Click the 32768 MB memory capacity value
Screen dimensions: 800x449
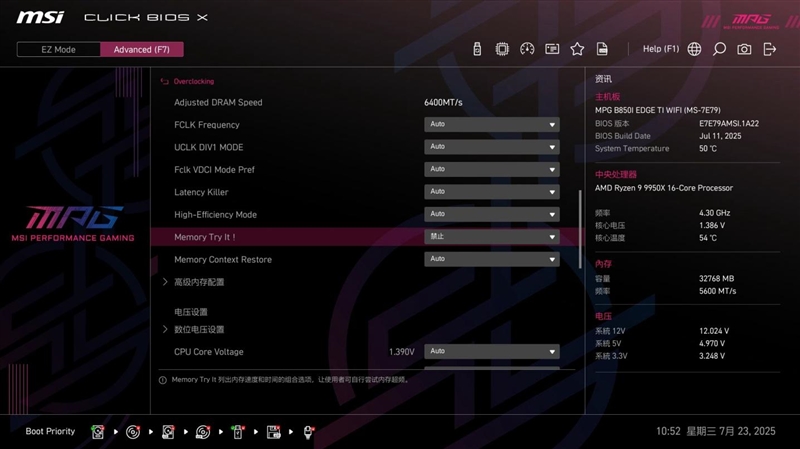click(x=716, y=279)
